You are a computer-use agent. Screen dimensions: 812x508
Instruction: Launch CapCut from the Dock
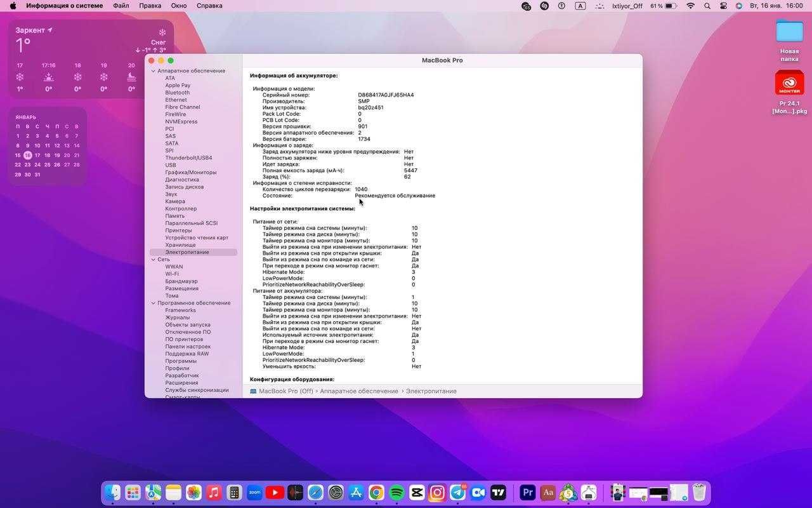417,492
